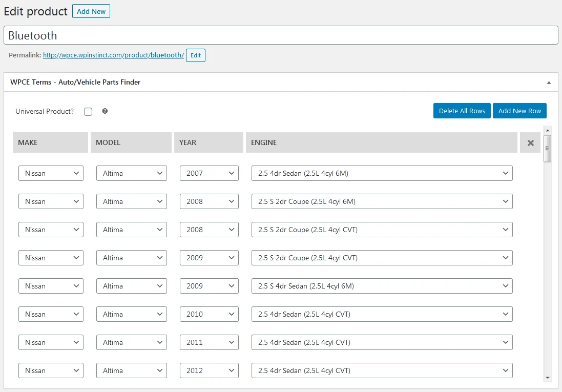Image resolution: width=562 pixels, height=392 pixels.
Task: Open the 2007 year dropdown
Action: point(209,173)
